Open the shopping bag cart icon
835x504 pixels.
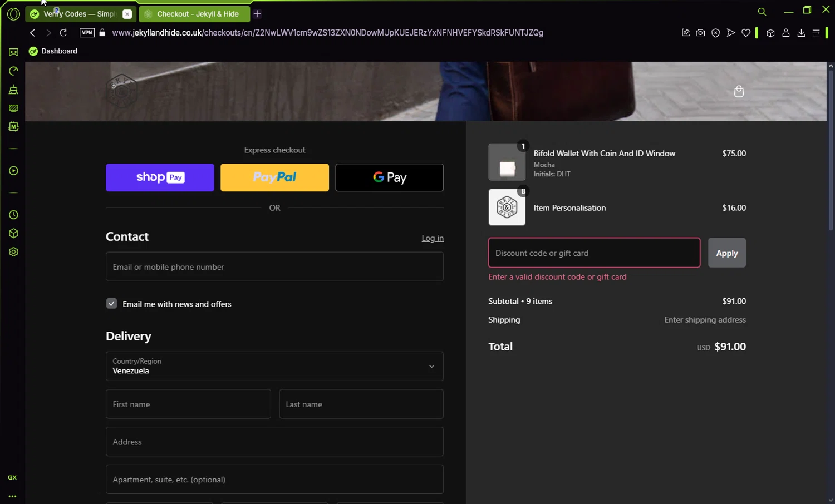[739, 91]
